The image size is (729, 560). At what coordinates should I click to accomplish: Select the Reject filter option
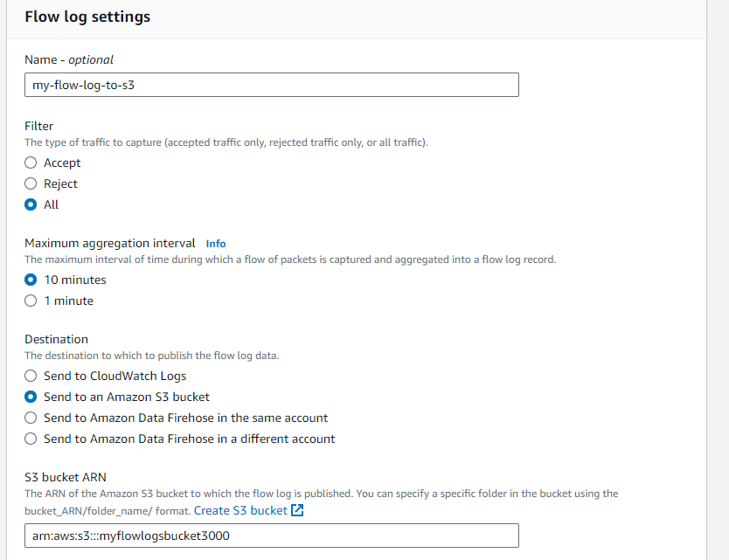31,183
